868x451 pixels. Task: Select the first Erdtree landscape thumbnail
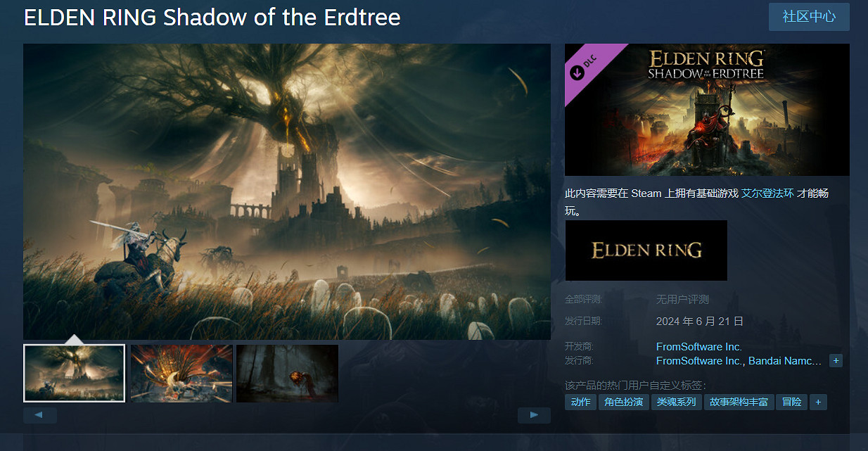click(74, 373)
